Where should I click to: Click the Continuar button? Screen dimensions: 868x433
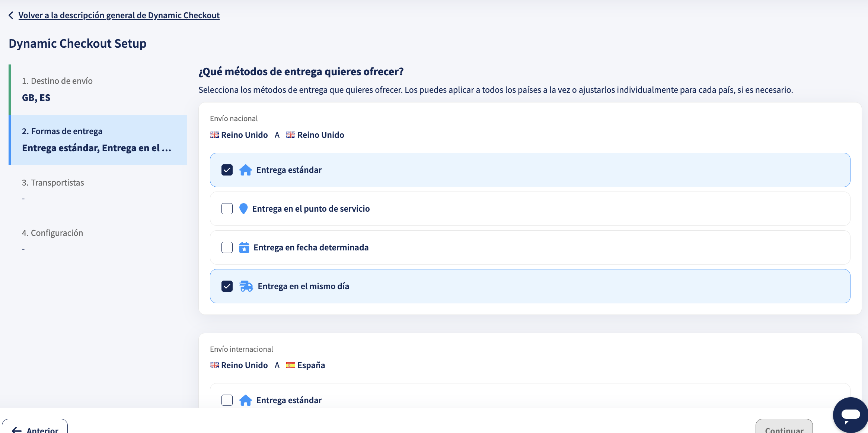[784, 427]
